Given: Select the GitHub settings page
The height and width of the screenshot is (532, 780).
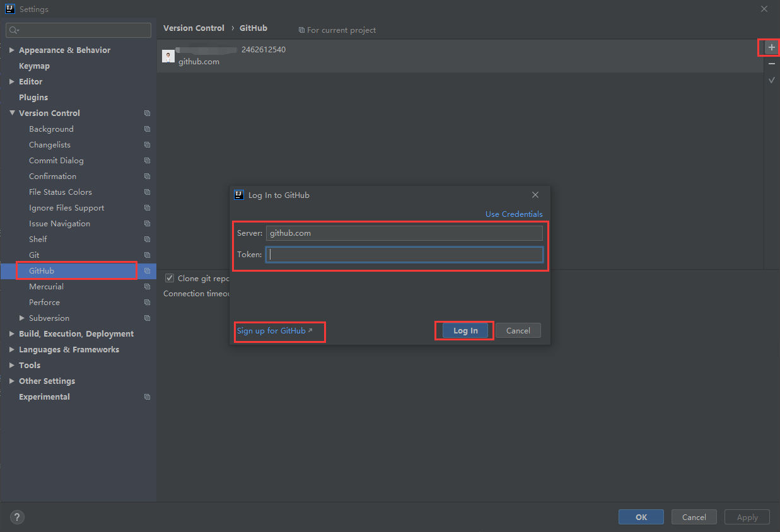Looking at the screenshot, I should pyautogui.click(x=42, y=271).
